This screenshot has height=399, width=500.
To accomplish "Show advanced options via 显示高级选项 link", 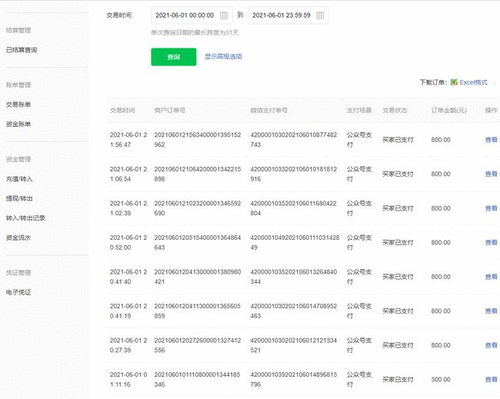I will pyautogui.click(x=223, y=56).
